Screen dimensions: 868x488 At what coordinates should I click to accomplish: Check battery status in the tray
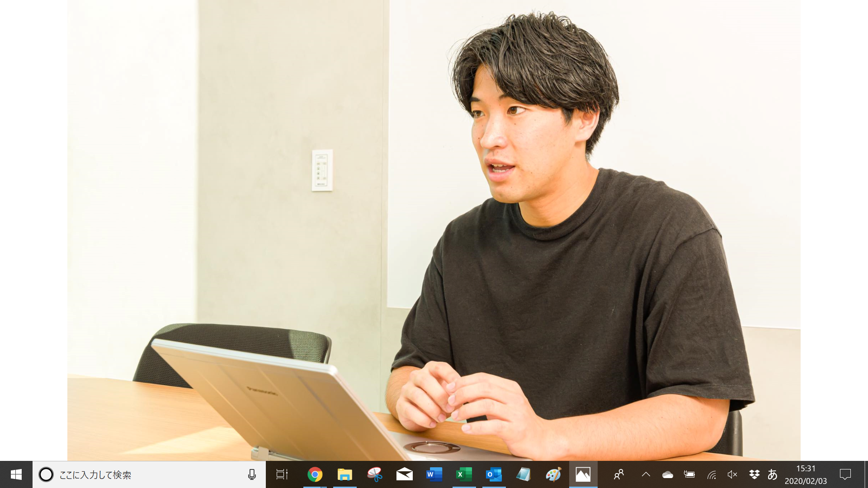[689, 474]
